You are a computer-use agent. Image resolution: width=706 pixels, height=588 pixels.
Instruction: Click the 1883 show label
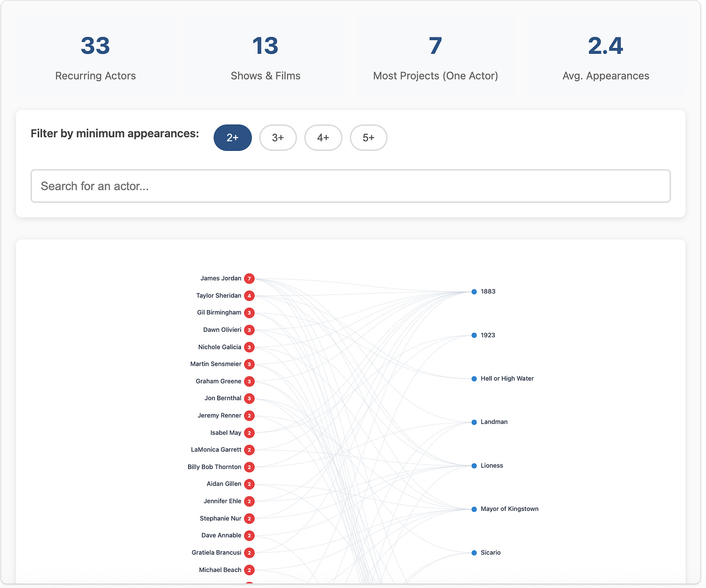click(488, 292)
